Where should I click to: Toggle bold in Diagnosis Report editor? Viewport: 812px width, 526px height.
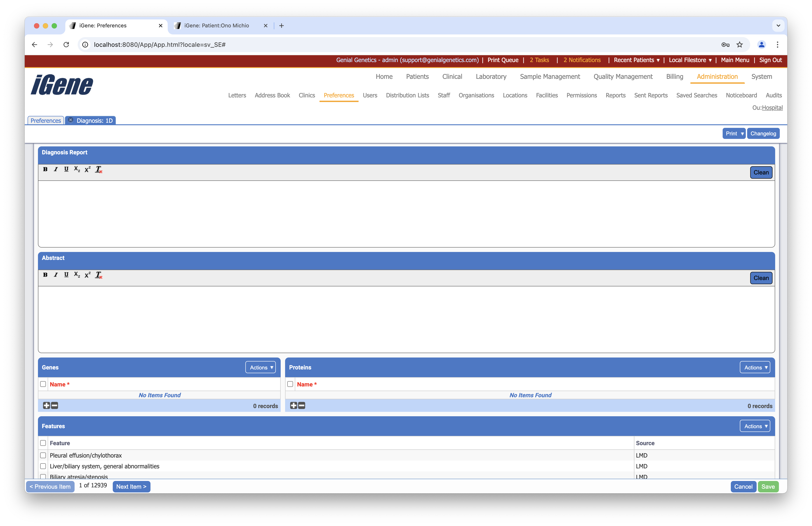(x=45, y=169)
